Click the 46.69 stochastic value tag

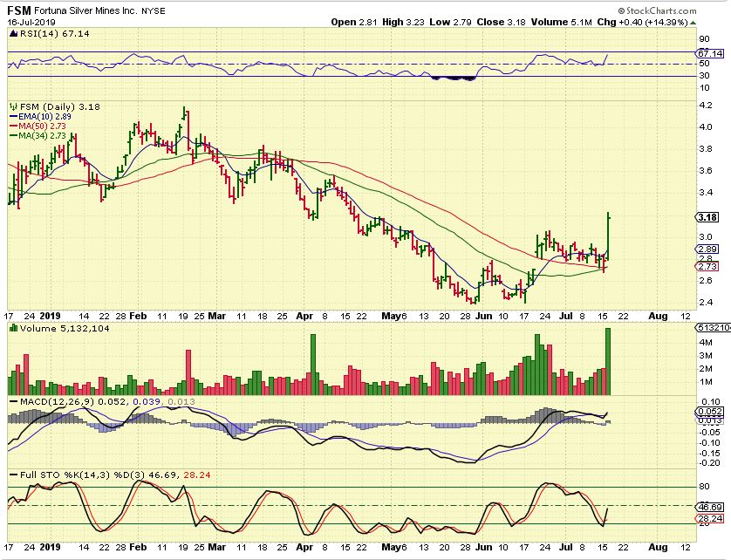(707, 506)
